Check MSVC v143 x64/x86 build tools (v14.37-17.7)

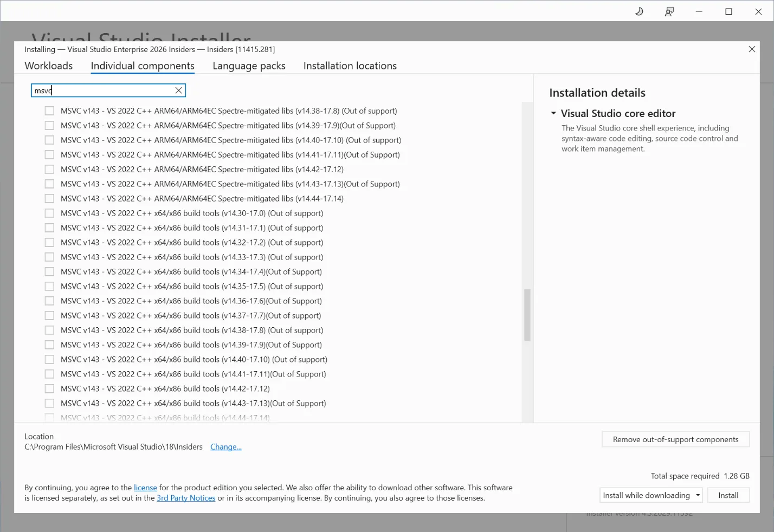tap(49, 315)
